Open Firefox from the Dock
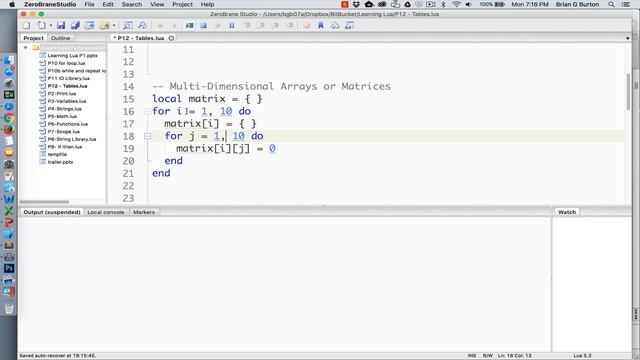640x360 pixels. tap(9, 130)
